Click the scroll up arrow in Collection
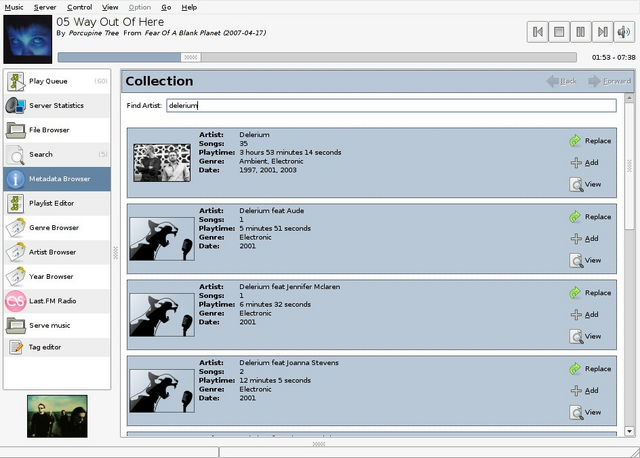640x458 pixels. pyautogui.click(x=629, y=98)
